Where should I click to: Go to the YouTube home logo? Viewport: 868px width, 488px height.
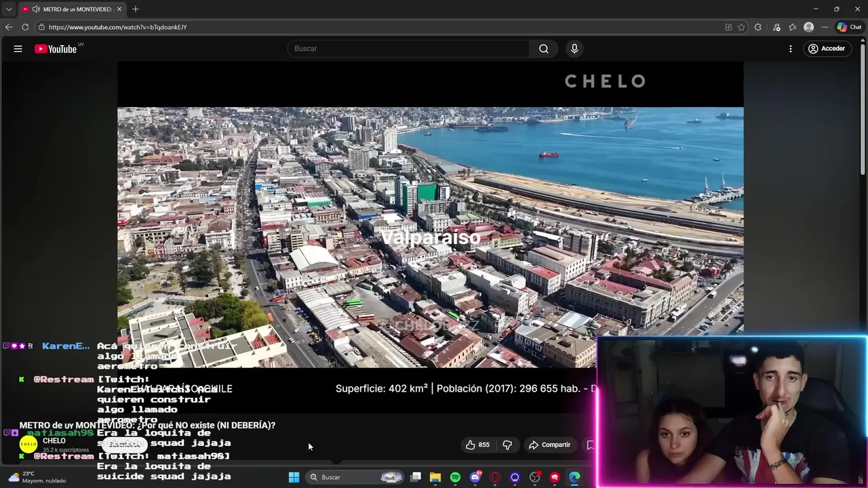tap(57, 49)
